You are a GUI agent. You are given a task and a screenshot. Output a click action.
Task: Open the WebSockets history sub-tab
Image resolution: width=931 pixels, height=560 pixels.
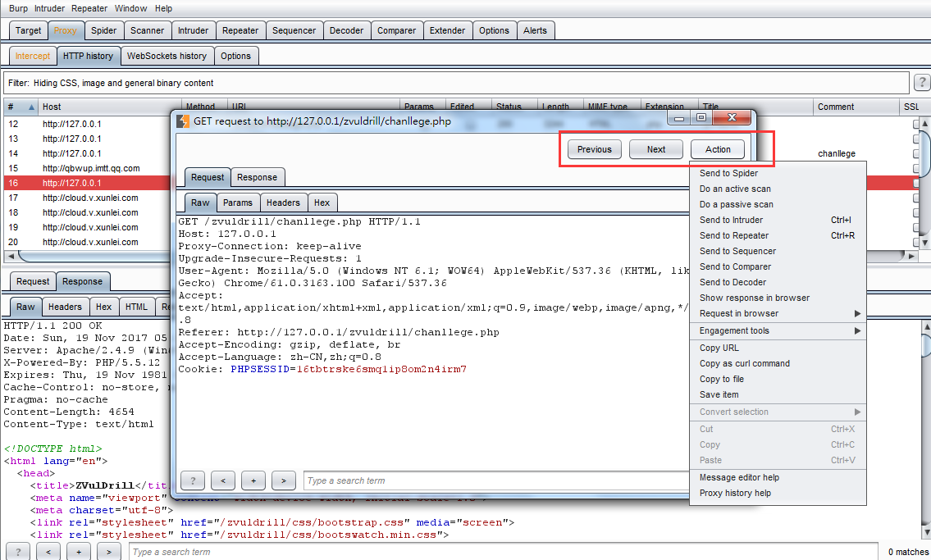pyautogui.click(x=167, y=56)
